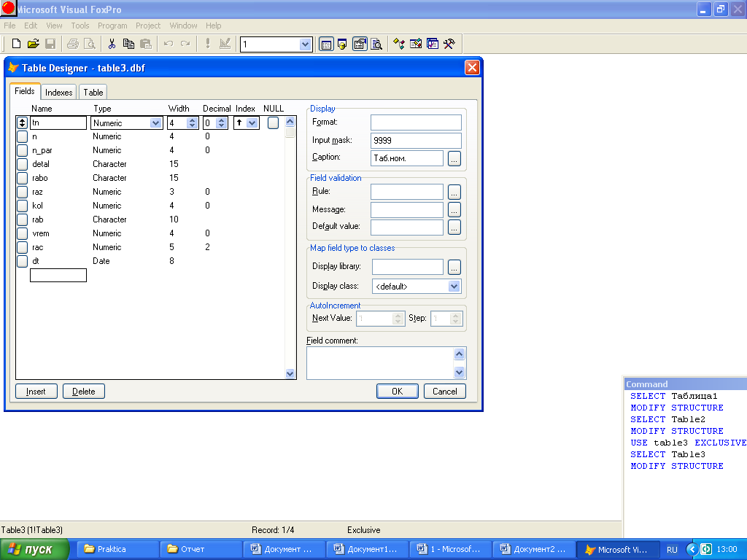Click the Delete button

84,392
